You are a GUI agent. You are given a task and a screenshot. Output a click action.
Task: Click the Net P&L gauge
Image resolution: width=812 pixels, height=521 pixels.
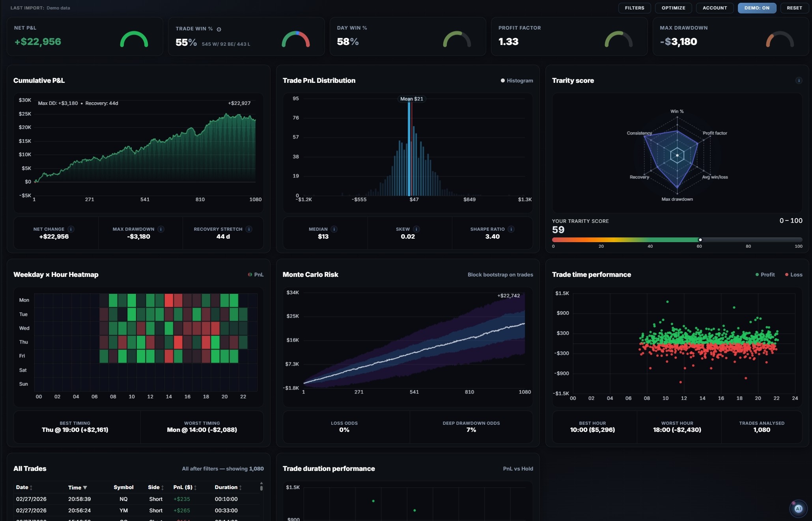134,39
